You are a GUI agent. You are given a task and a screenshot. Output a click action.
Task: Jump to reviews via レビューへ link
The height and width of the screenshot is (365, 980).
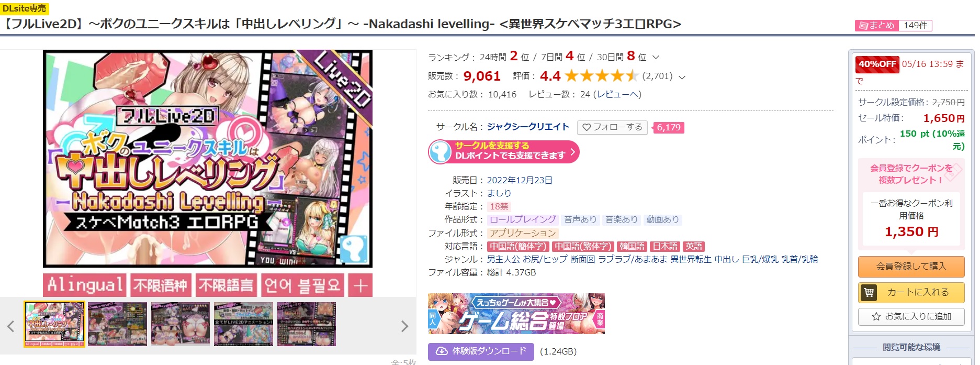(617, 94)
